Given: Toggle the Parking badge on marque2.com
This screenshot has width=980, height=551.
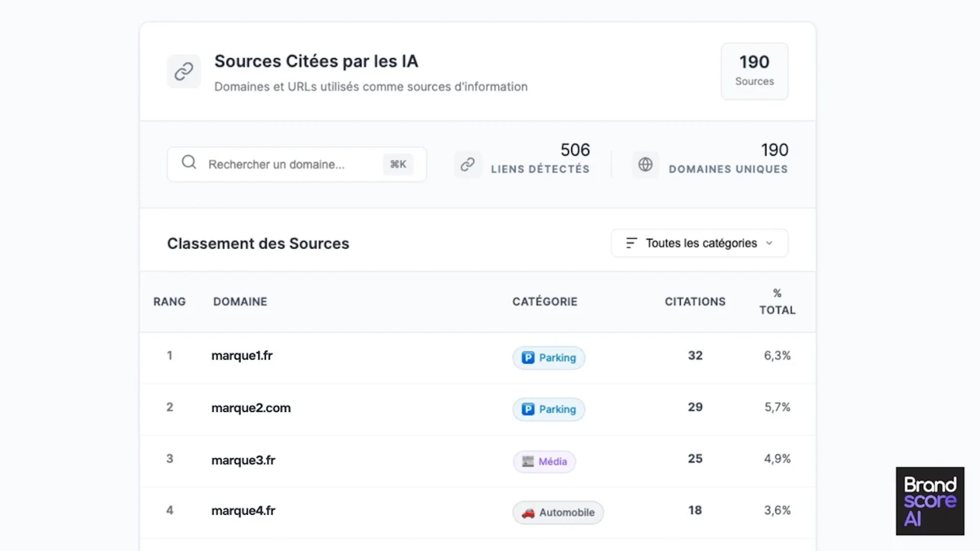Looking at the screenshot, I should [x=548, y=409].
